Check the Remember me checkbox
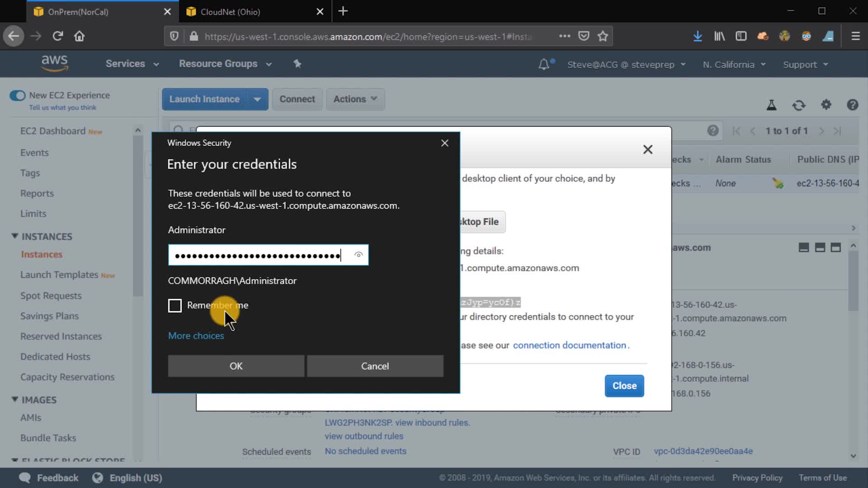The width and height of the screenshot is (868, 488). pos(175,305)
